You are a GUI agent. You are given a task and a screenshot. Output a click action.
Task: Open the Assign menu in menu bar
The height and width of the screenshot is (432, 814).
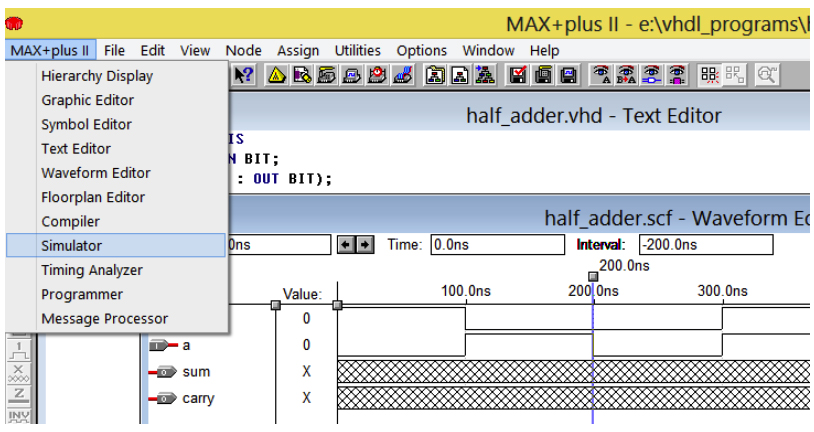298,50
